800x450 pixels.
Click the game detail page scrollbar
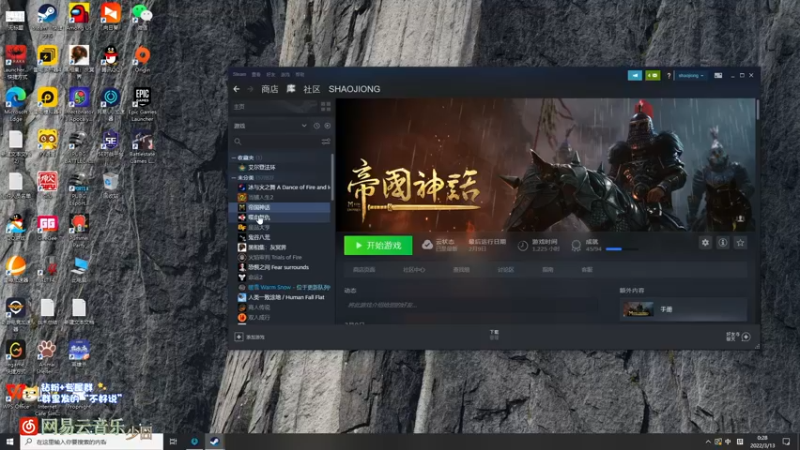(758, 109)
